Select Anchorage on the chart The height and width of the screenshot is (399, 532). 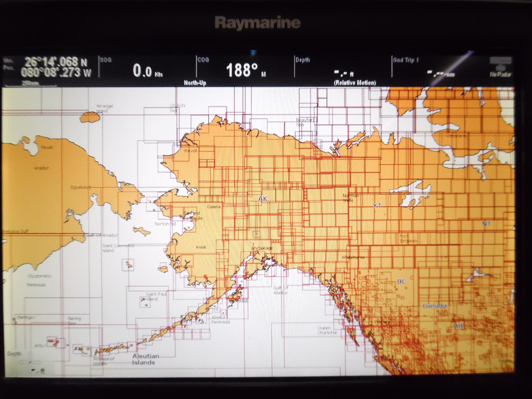coord(262,248)
